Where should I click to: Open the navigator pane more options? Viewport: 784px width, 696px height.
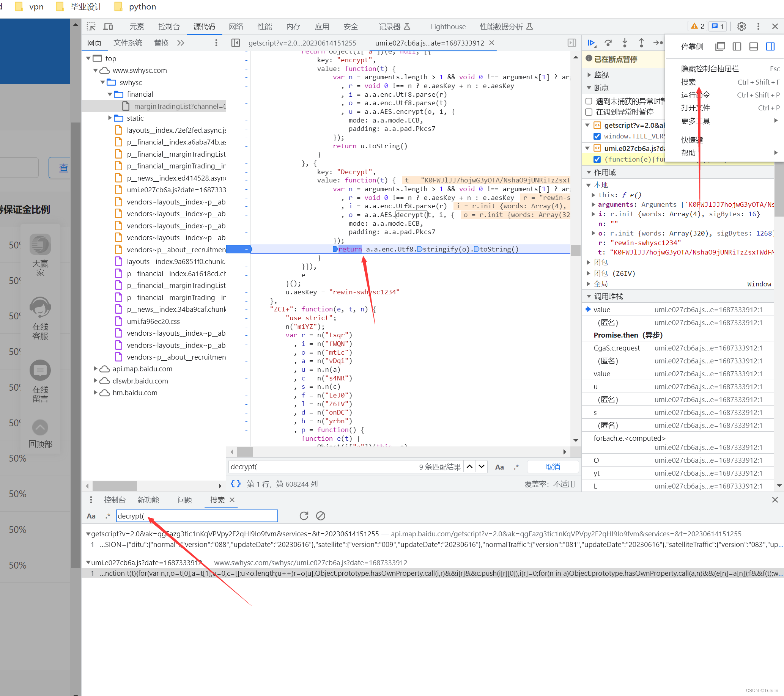click(x=216, y=43)
